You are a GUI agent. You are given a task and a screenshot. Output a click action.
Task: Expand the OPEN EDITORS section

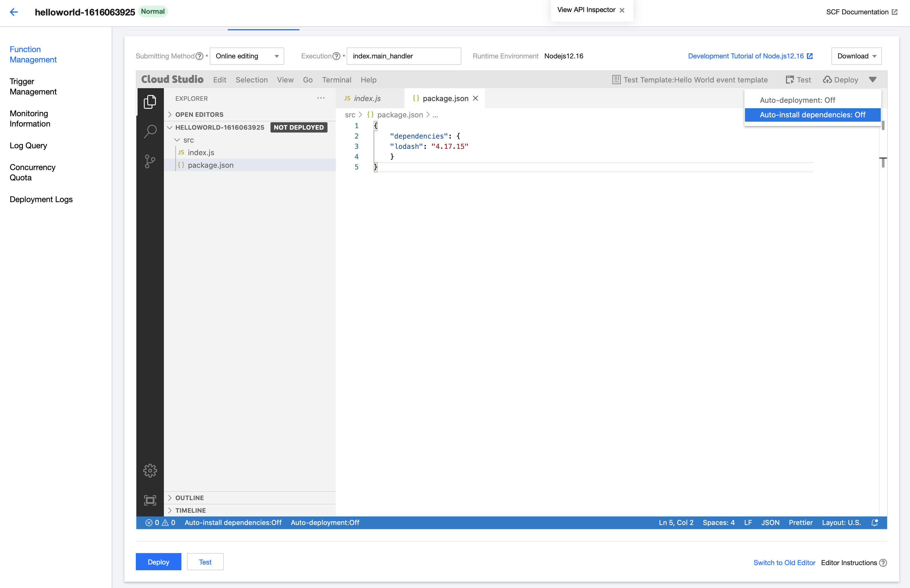coord(199,115)
